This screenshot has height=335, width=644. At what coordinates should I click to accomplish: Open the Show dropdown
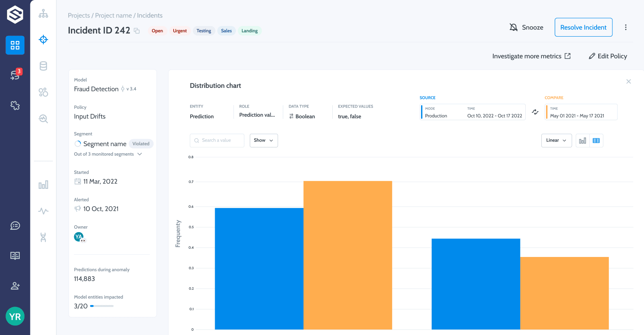click(264, 140)
